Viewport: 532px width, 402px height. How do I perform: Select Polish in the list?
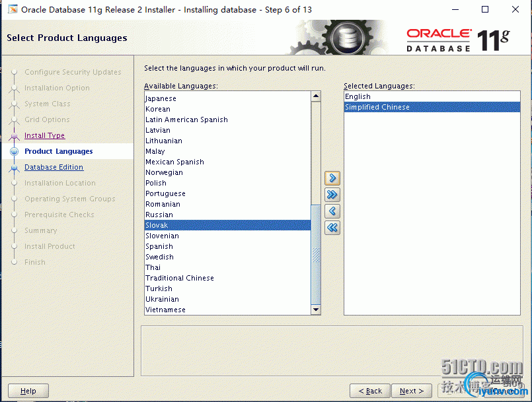227,183
